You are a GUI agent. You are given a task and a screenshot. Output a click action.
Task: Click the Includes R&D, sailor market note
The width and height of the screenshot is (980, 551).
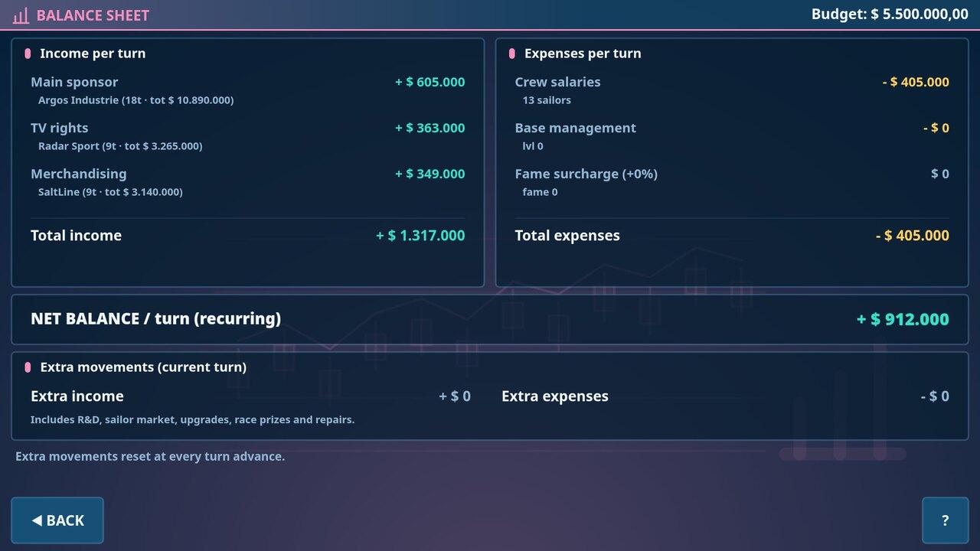(192, 419)
